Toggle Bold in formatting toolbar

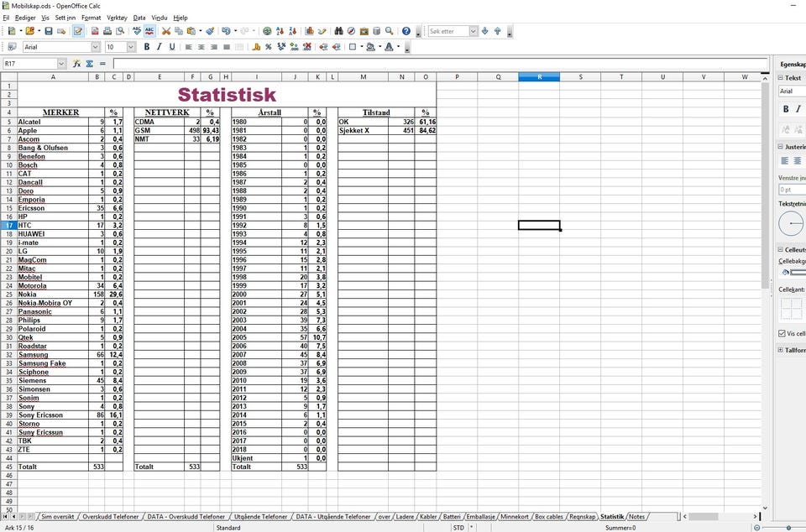146,47
